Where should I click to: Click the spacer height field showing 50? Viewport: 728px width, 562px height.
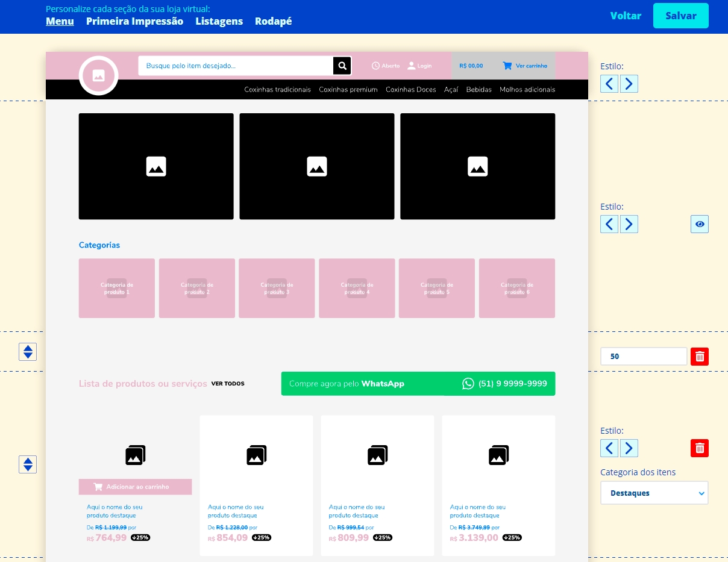click(643, 357)
